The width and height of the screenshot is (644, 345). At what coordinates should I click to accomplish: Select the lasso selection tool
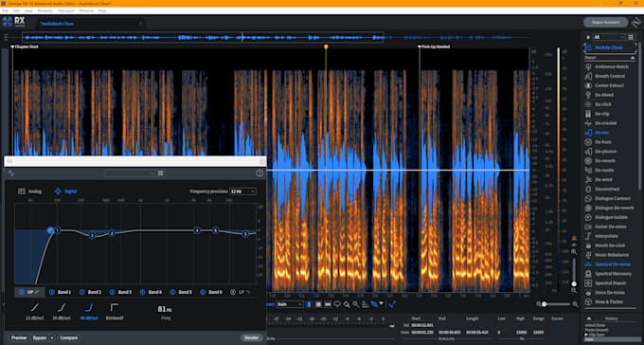(337, 304)
